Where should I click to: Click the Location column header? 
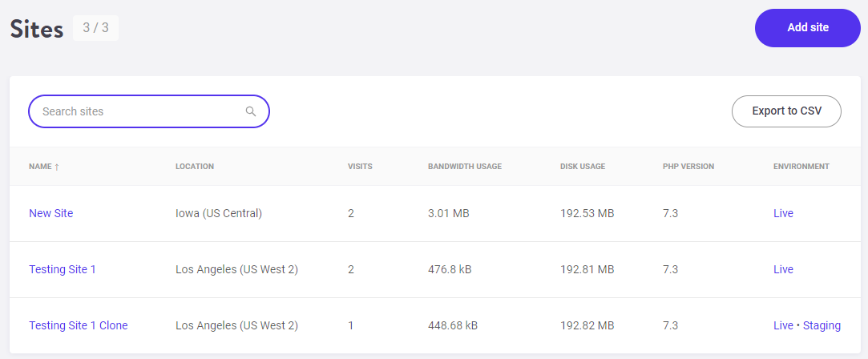click(195, 167)
